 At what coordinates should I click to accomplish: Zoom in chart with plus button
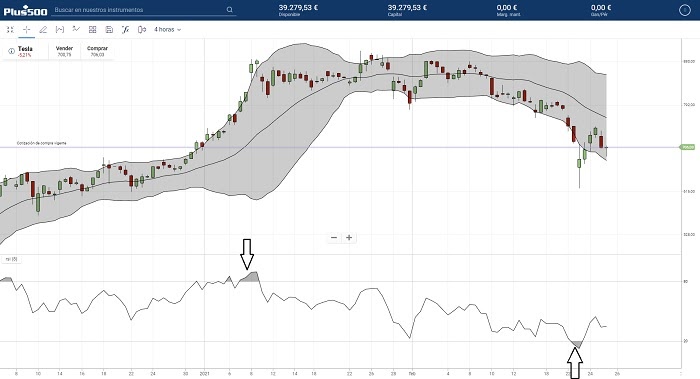[349, 237]
